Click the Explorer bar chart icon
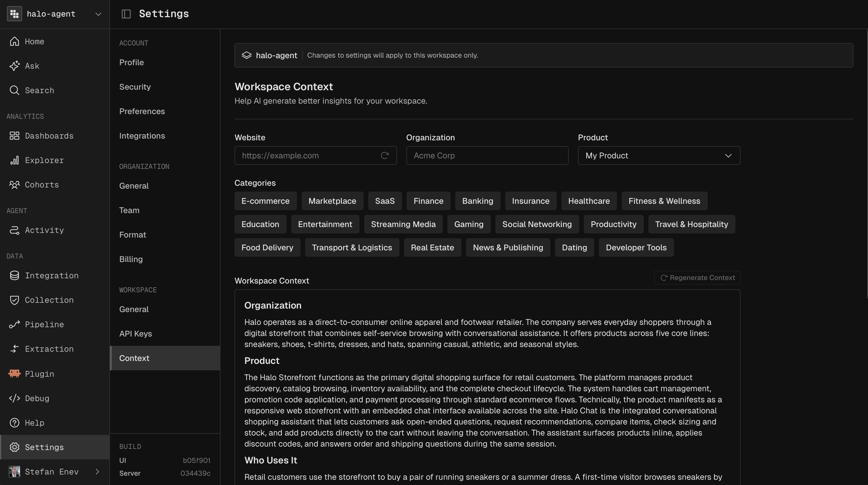 (x=14, y=160)
